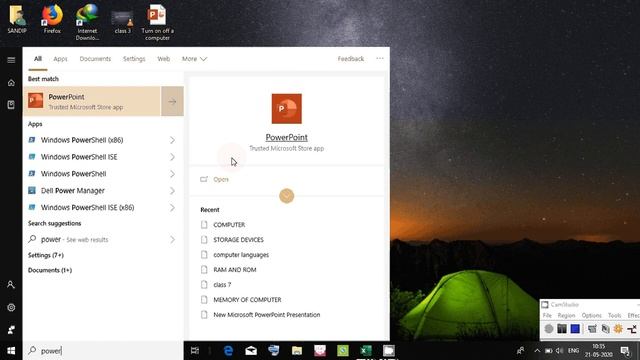Click Open for PowerPoint
This screenshot has height=360, width=640.
221,179
